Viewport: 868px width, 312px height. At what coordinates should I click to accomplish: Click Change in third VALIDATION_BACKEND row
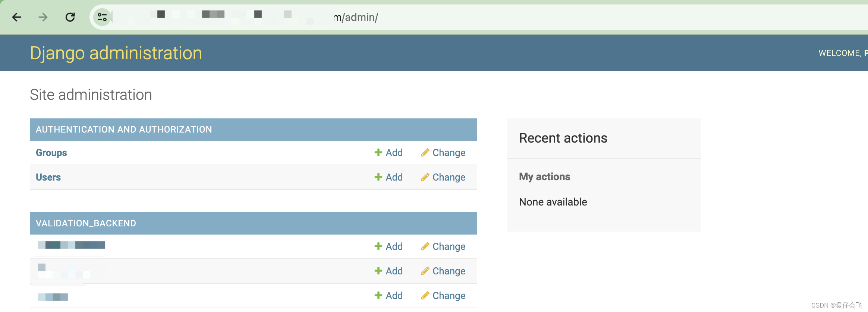449,296
